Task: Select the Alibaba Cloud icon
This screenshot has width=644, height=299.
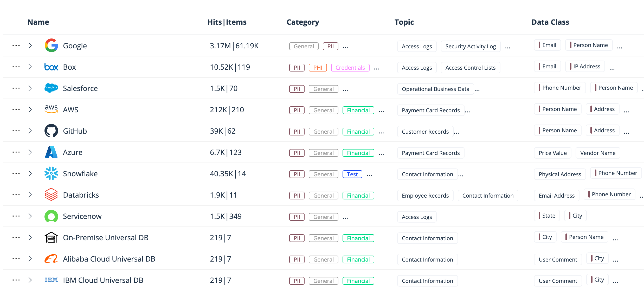Action: click(x=51, y=259)
